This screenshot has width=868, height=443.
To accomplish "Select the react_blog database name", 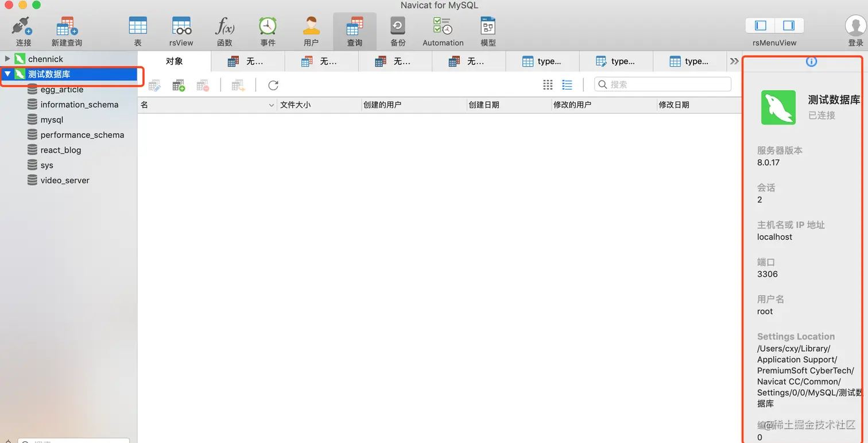I will point(61,150).
